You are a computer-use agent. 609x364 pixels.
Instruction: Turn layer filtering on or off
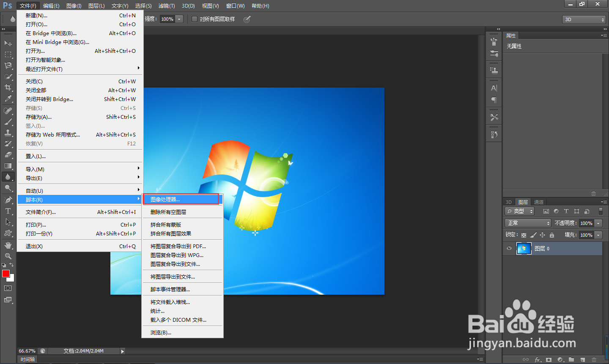(601, 211)
